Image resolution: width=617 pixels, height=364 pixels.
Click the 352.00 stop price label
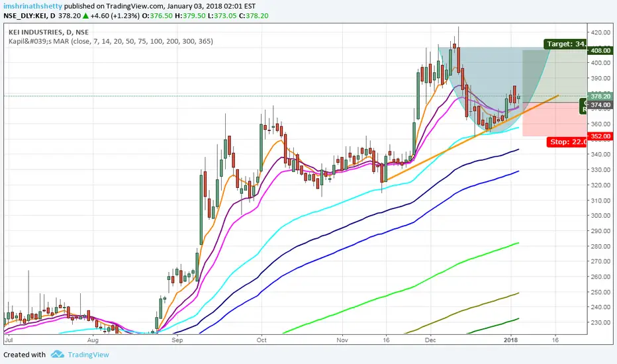pyautogui.click(x=600, y=136)
